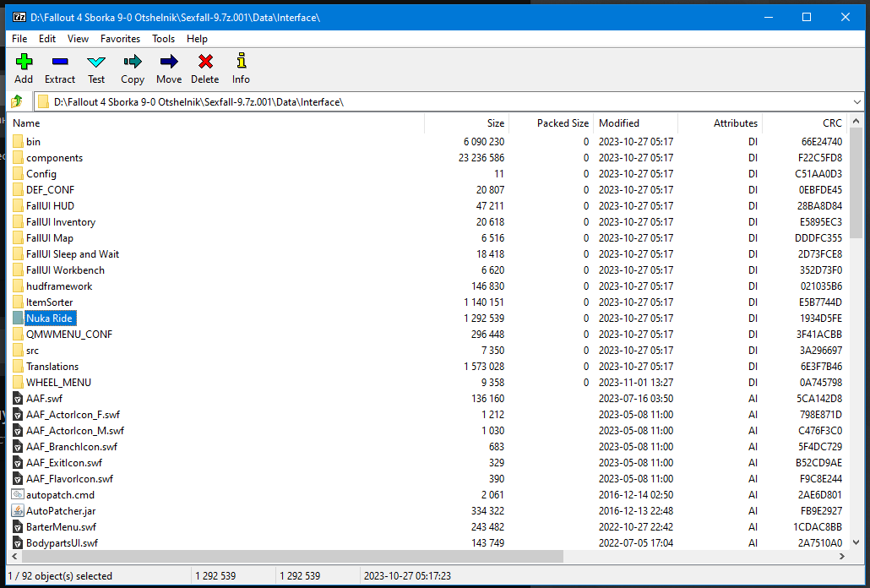Sort by the Size column header
The image size is (870, 588).
(x=495, y=123)
